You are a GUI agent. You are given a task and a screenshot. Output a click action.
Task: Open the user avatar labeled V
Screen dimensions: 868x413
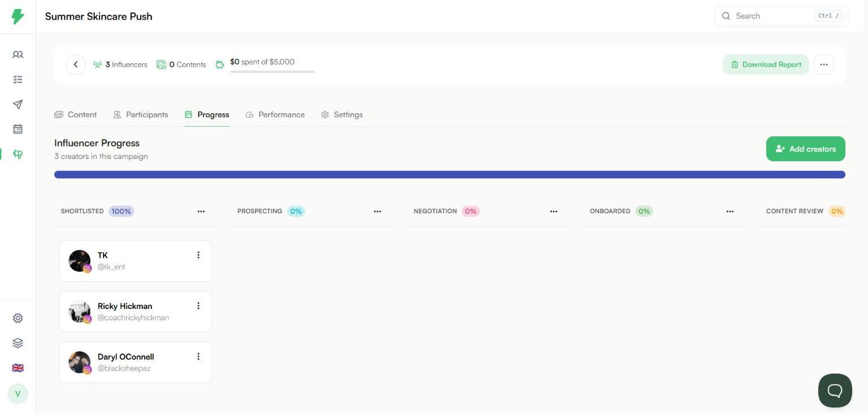pos(18,394)
